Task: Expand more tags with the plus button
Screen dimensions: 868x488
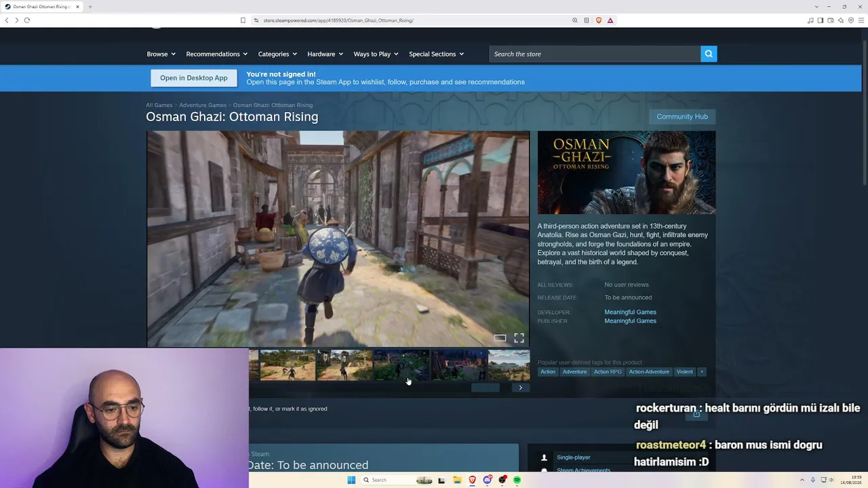Action: click(x=702, y=371)
